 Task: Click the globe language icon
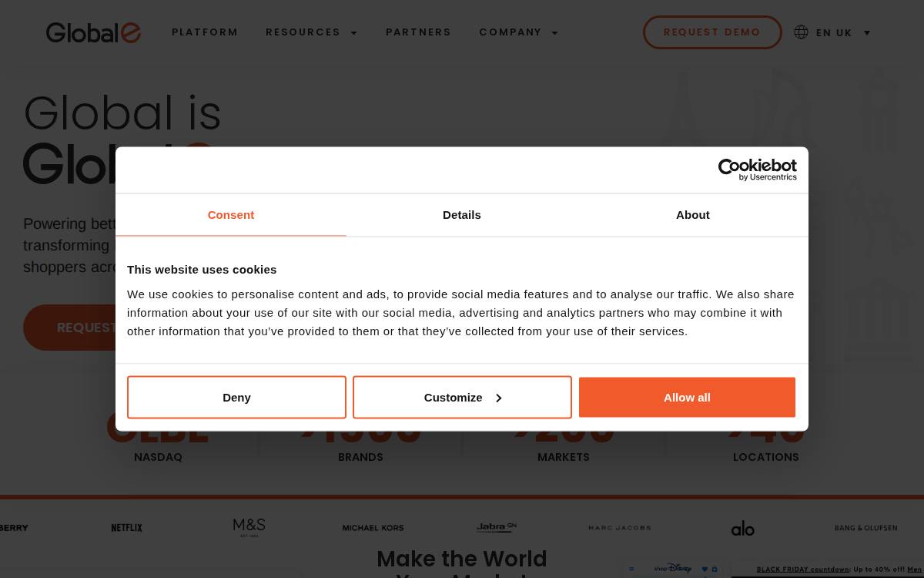tap(801, 32)
